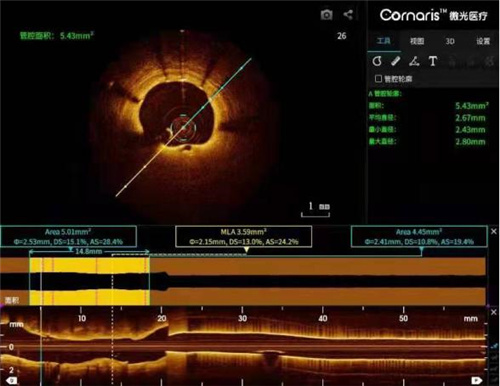This screenshot has height=386, width=500.
Task: Close the lumen profile panel
Action: coord(494,231)
